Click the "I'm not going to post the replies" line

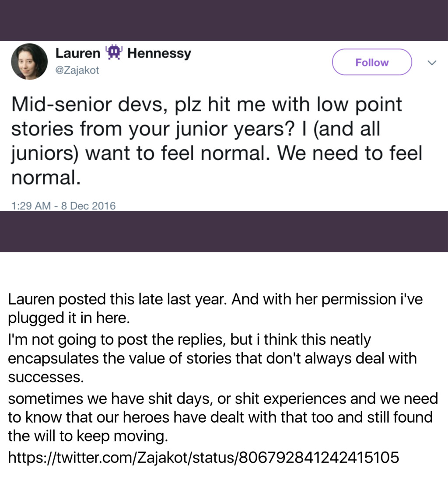click(x=189, y=340)
